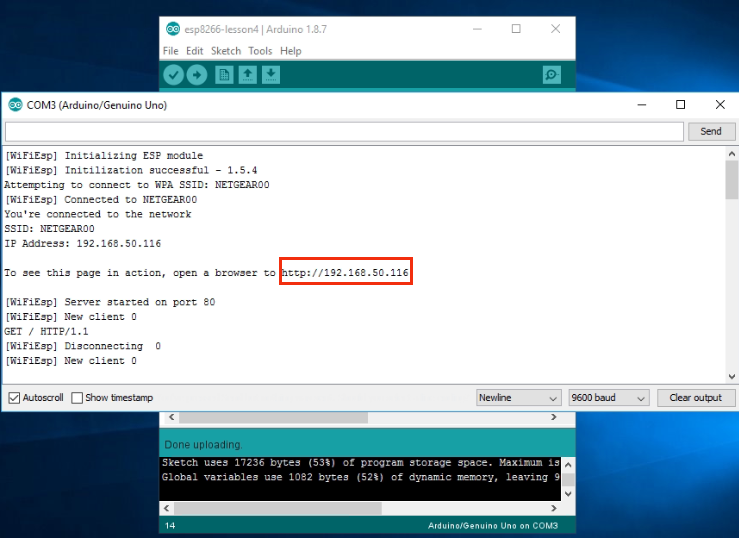Viewport: 739px width, 538px height.
Task: Click the serial output scroll-up arrow
Action: 731,154
